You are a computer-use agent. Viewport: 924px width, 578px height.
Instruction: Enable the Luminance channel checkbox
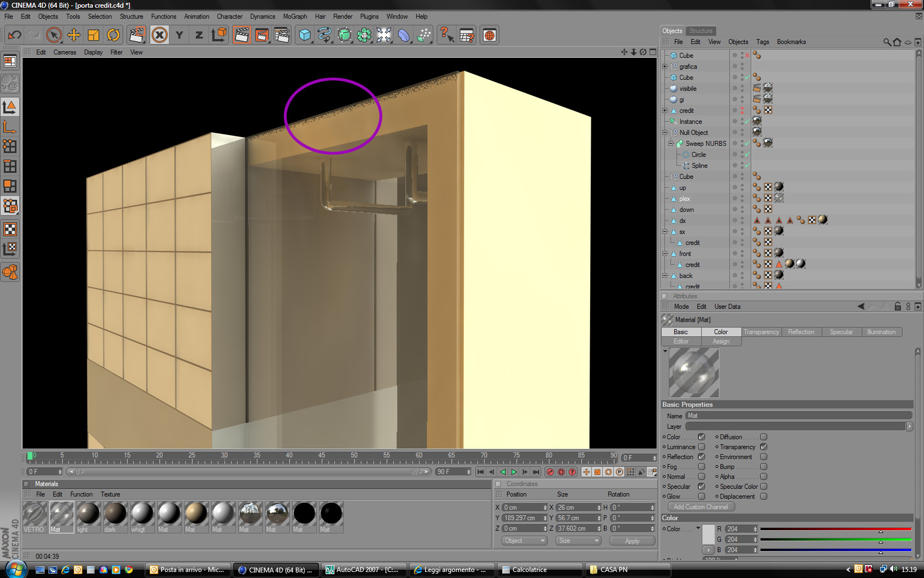[x=701, y=447]
